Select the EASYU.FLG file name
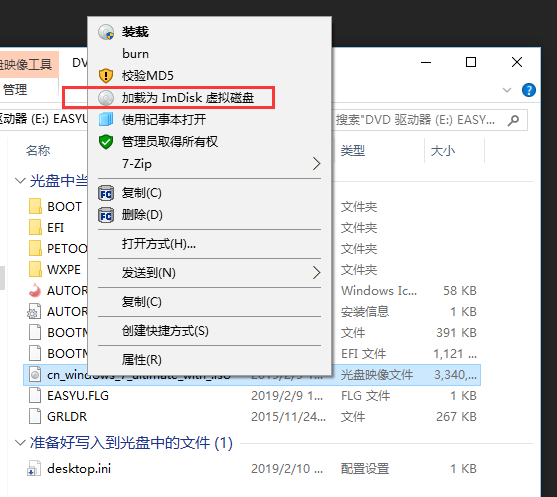Viewport: 557px width, 497px height. [x=78, y=395]
